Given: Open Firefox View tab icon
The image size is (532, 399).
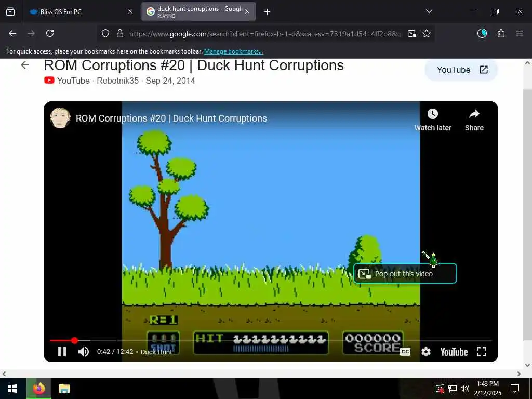Looking at the screenshot, I should (x=10, y=11).
